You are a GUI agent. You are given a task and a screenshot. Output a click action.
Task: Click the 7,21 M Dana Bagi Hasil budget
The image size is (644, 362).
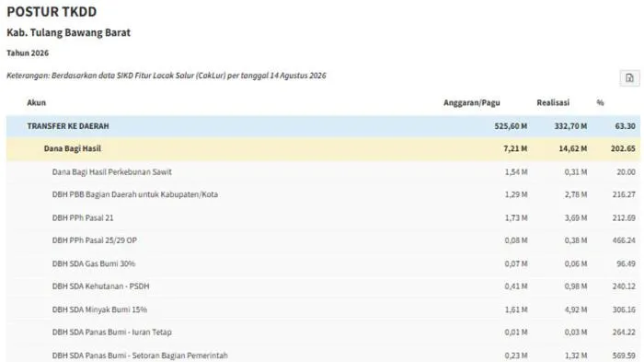(x=515, y=148)
